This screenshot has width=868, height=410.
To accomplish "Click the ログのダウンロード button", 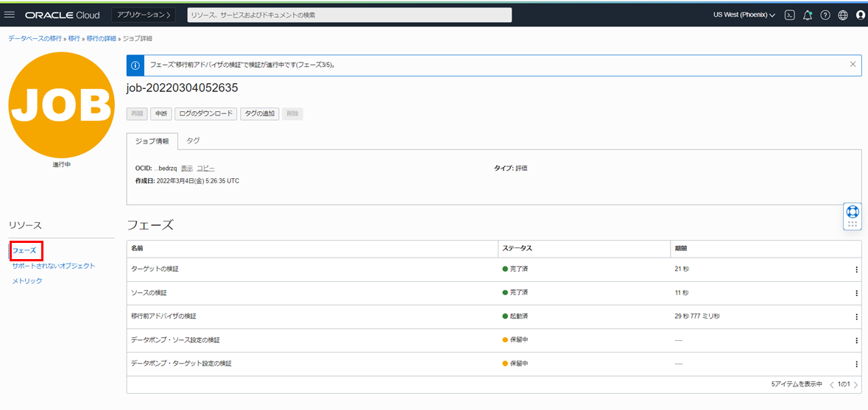I will (205, 113).
